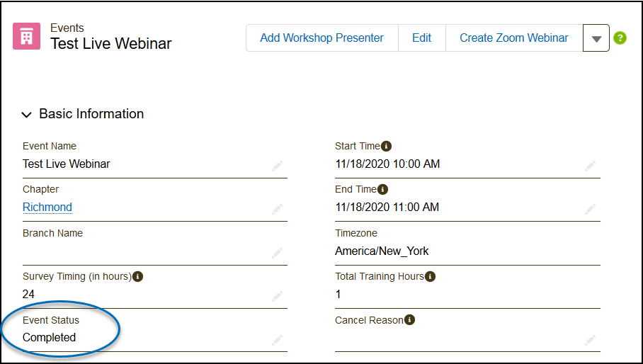Screen dimensions: 643x364
Task: Click the green help question mark icon
Action: [x=620, y=38]
